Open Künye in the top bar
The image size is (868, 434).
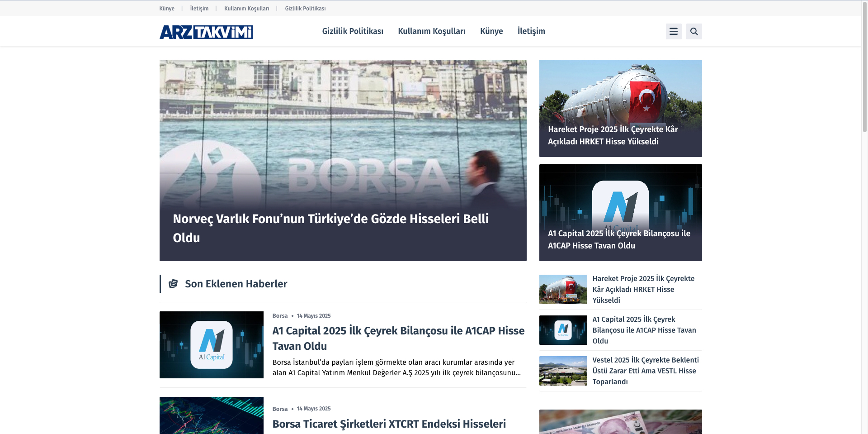[167, 9]
